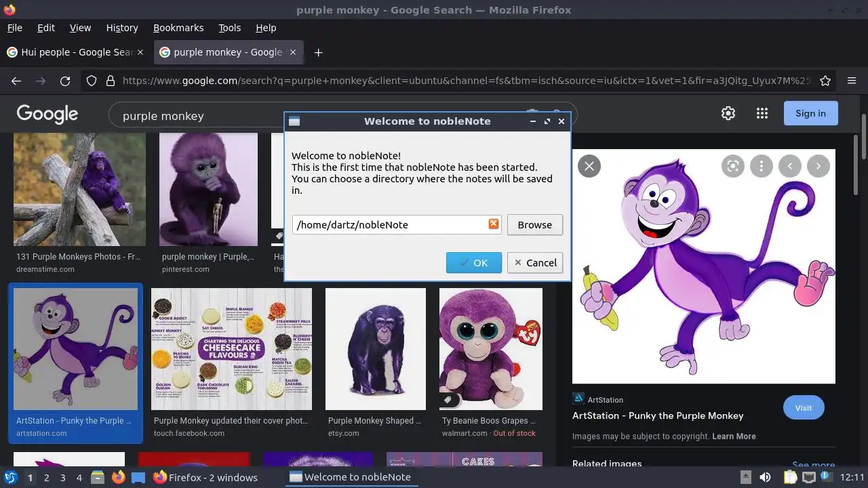Launch Firefox from the taskbar quick launcher
Screen dimensions: 868x488
tap(118, 478)
